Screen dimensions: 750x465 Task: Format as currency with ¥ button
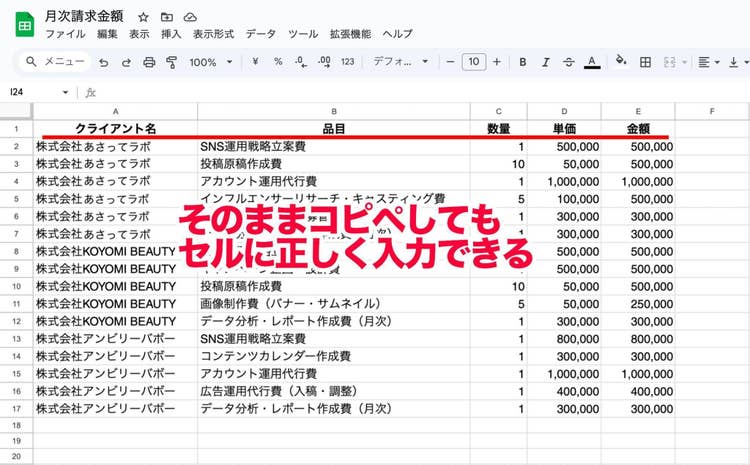[x=256, y=62]
